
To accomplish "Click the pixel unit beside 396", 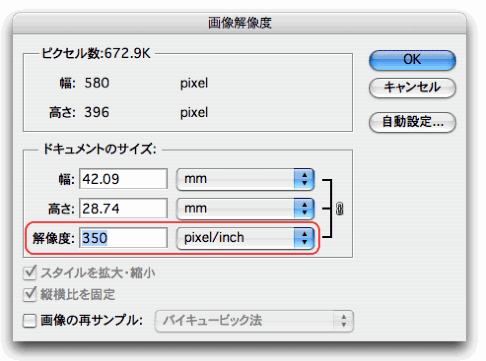I will pos(194,113).
